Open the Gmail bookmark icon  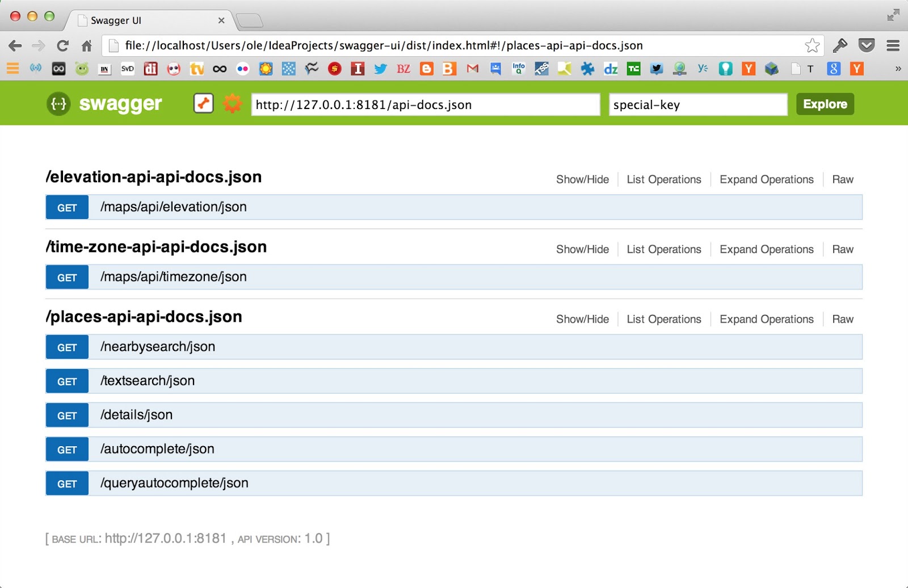click(473, 69)
